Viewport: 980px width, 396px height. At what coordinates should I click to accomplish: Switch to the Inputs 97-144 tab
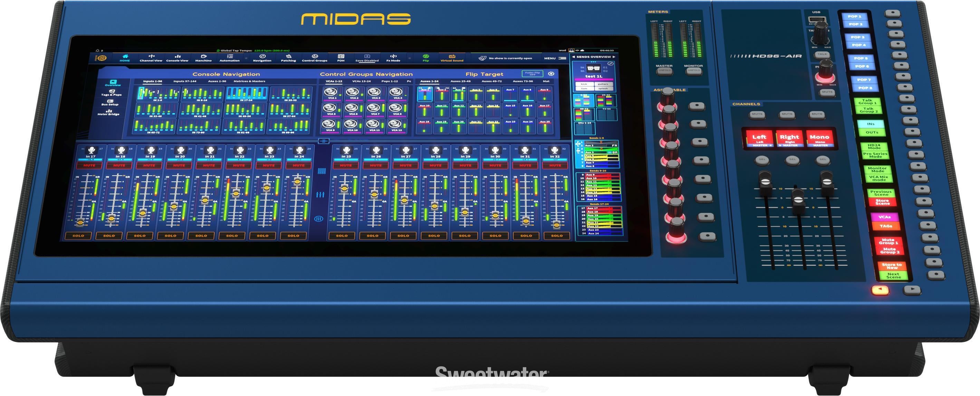coord(185,81)
